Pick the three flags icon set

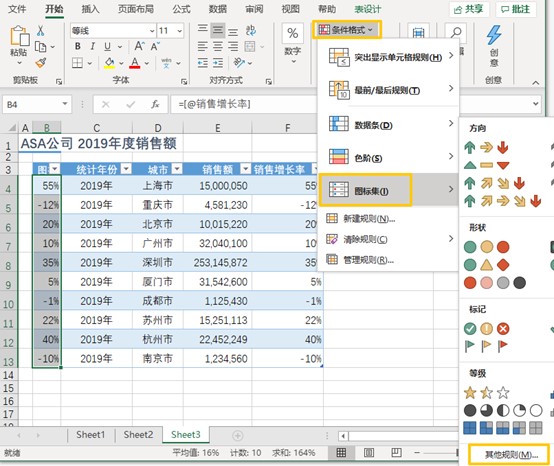coord(487,346)
